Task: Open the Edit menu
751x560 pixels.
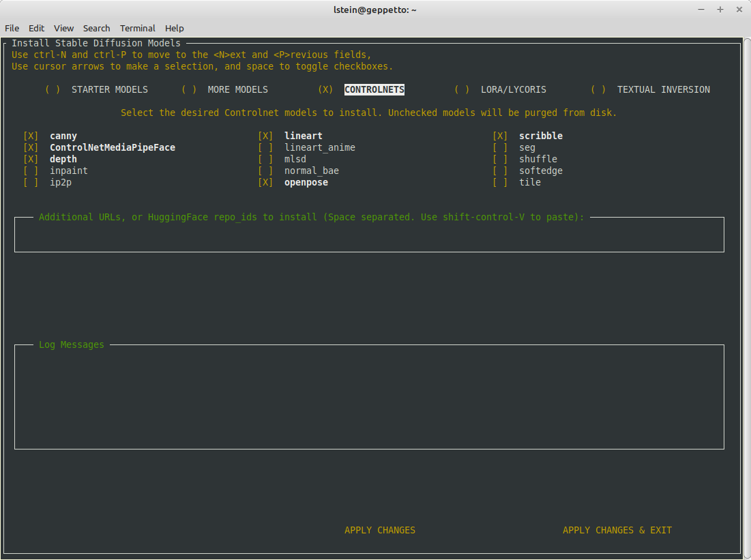Action: [x=36, y=28]
